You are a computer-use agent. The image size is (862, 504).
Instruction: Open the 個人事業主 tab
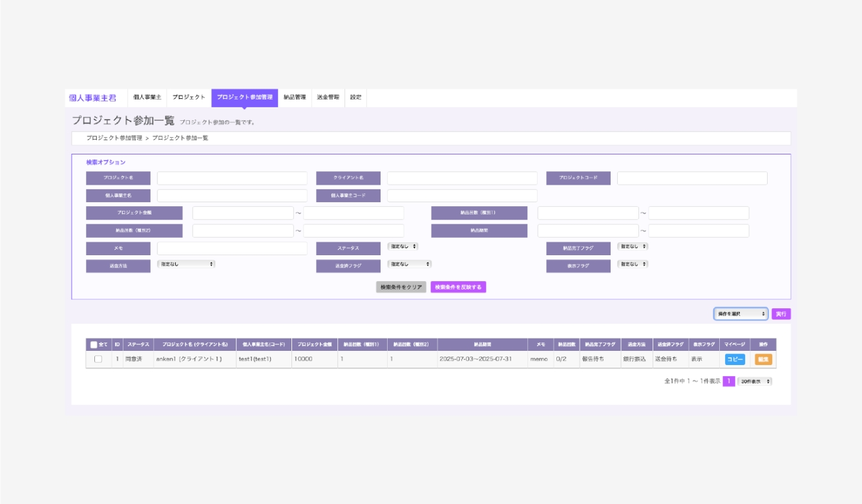147,98
